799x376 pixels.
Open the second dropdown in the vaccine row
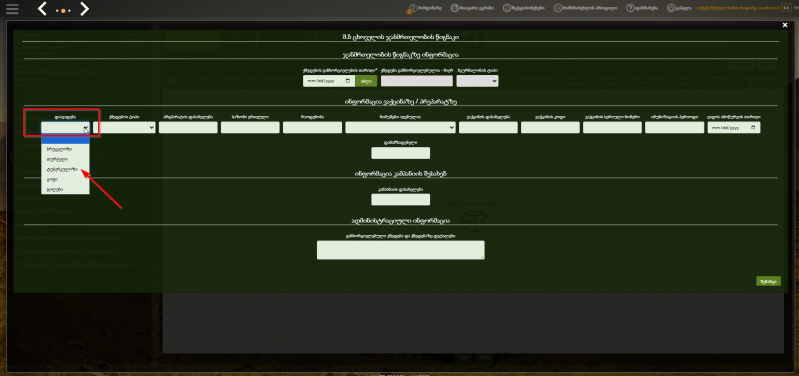coord(124,127)
